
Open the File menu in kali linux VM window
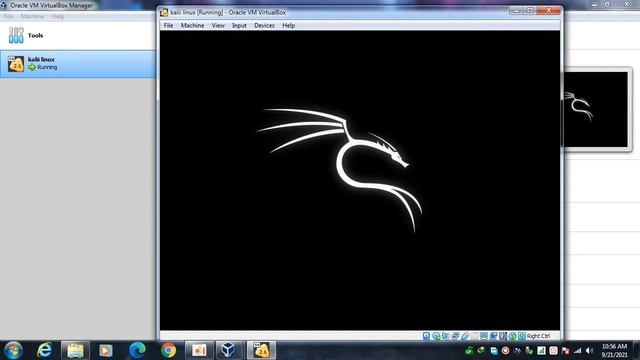click(168, 25)
